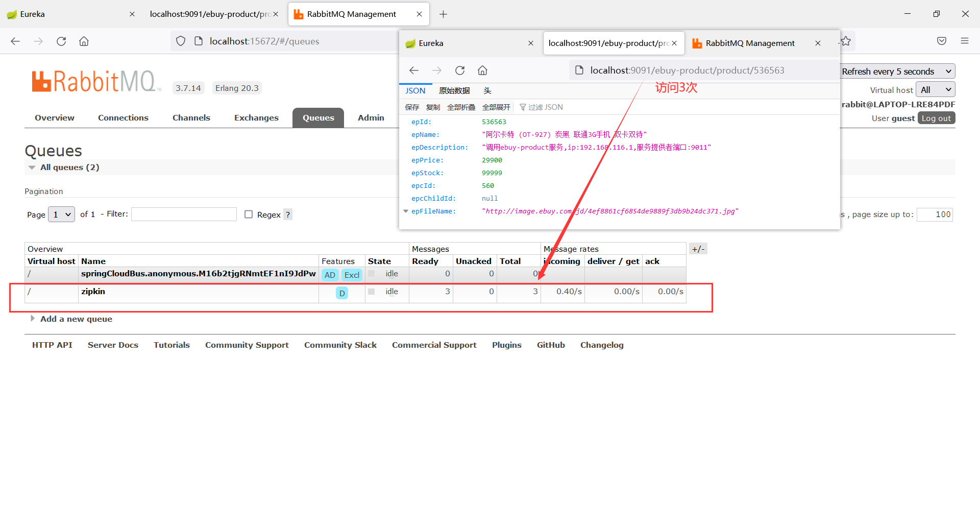Go to home page in main browser toolbar
The image size is (980, 526).
[x=84, y=41]
